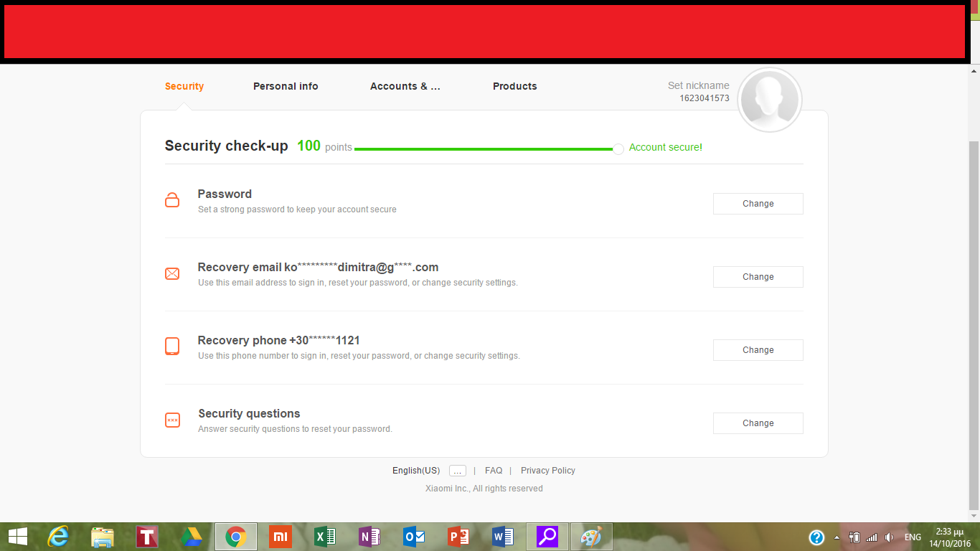Switch ENG input language indicator
Viewport: 980px width, 551px height.
(913, 537)
